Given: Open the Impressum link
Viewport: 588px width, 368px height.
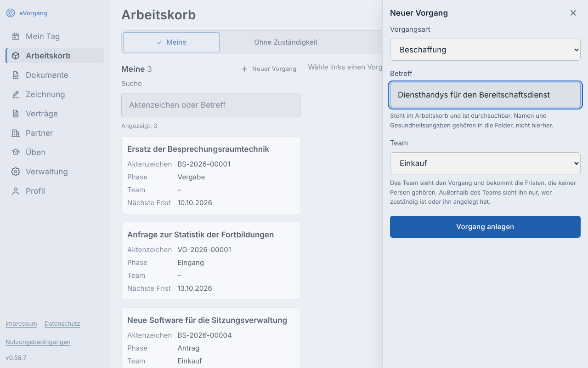Looking at the screenshot, I should coord(21,324).
